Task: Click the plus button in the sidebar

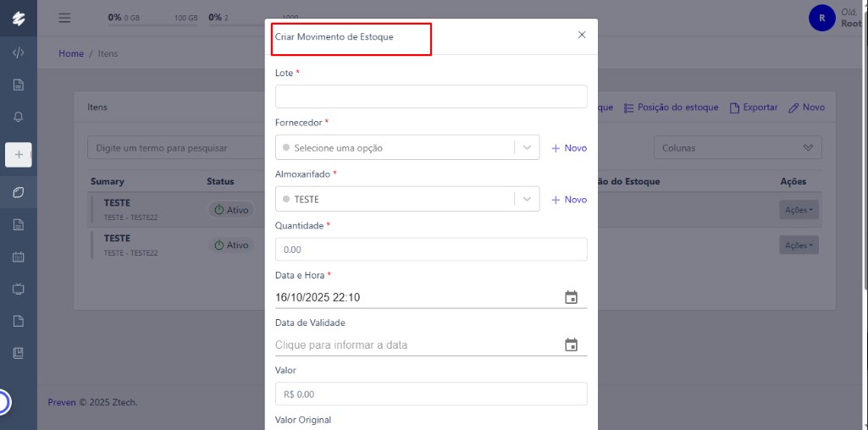Action: (x=19, y=155)
